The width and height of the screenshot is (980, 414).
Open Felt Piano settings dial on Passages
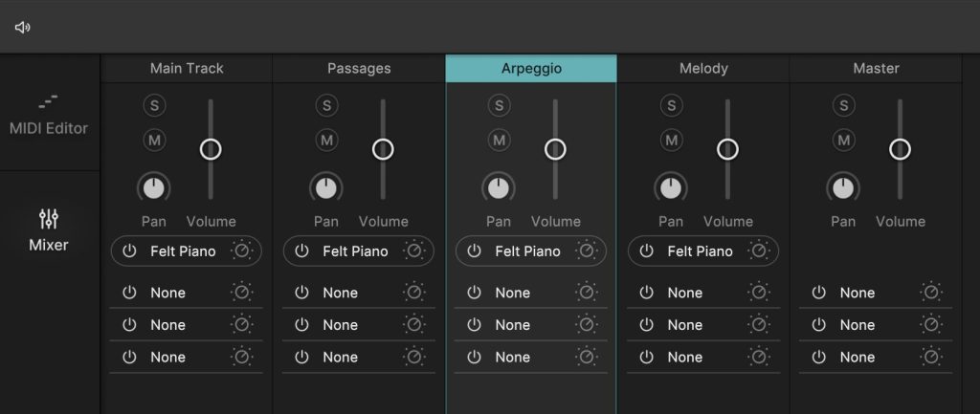coord(414,251)
